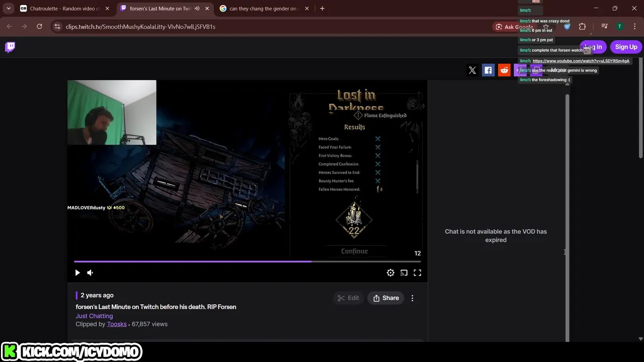Click the Edit clip button
Image resolution: width=644 pixels, height=362 pixels.
tap(348, 298)
